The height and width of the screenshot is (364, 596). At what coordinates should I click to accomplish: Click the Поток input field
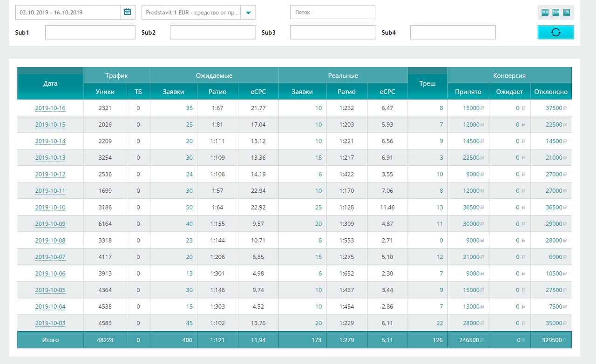click(332, 13)
